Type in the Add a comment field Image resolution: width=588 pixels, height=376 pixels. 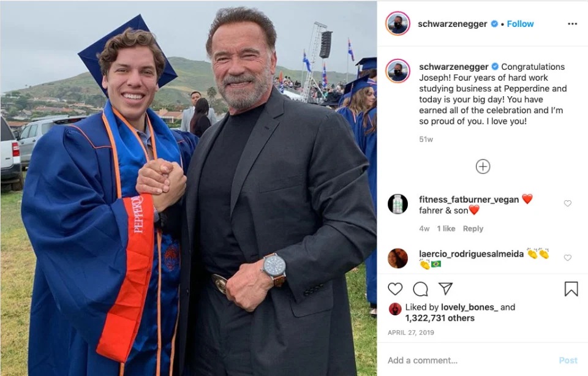(466, 360)
